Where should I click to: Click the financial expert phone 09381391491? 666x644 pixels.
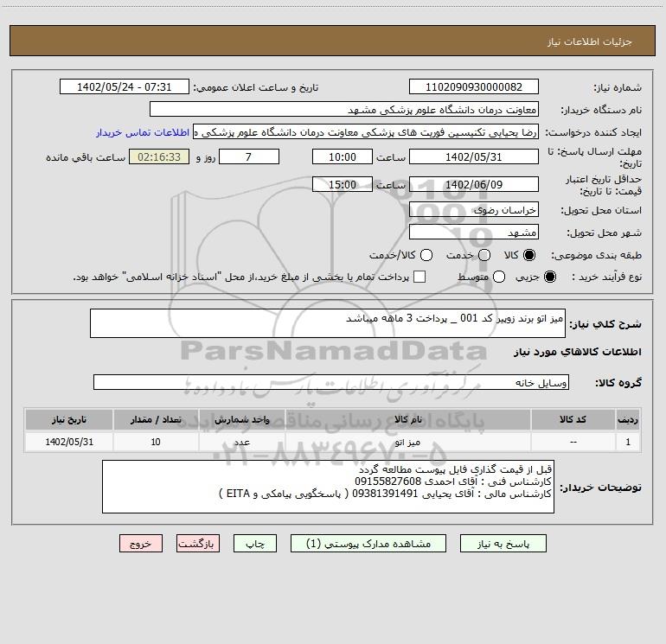coord(385,494)
